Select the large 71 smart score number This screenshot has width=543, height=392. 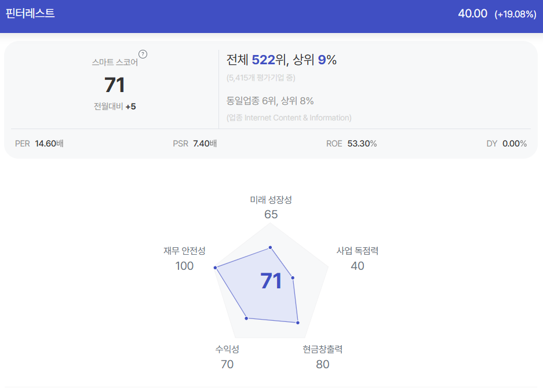115,85
